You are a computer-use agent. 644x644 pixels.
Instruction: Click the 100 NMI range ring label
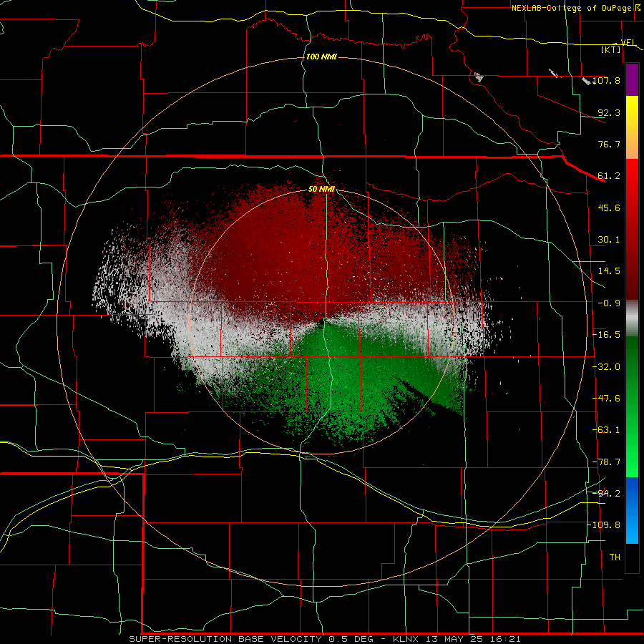(321, 57)
